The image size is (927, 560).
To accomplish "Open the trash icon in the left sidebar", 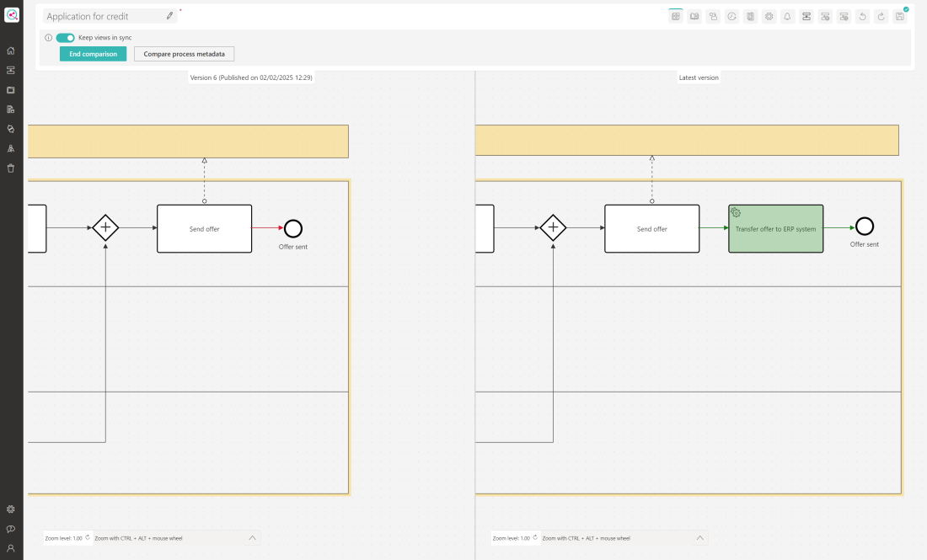I will (x=11, y=168).
